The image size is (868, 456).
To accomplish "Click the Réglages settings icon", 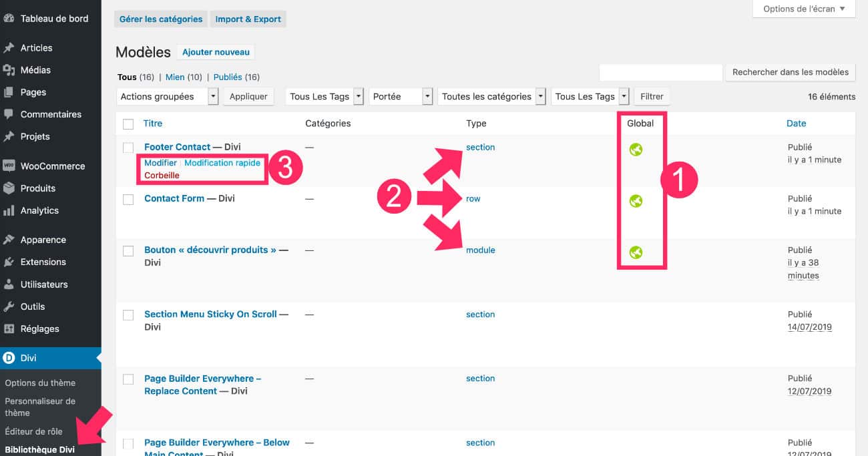I will tap(9, 328).
